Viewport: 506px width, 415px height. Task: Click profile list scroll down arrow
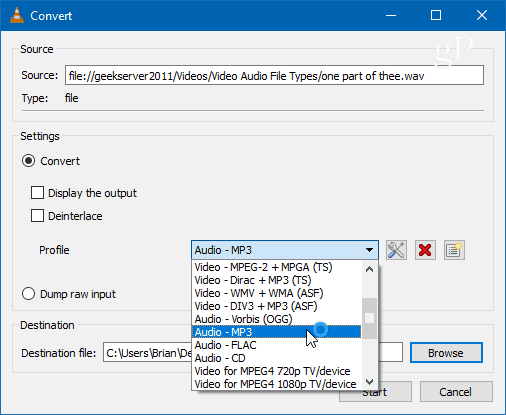369,382
